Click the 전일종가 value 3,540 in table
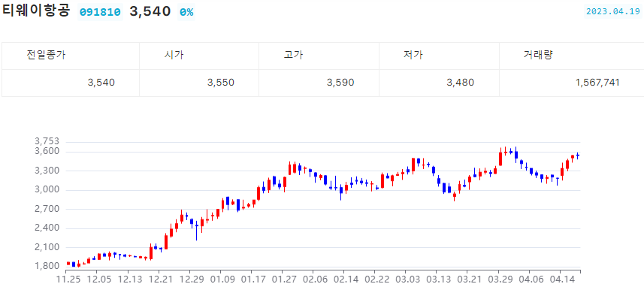Screen dimensions: 644x287 coord(101,83)
